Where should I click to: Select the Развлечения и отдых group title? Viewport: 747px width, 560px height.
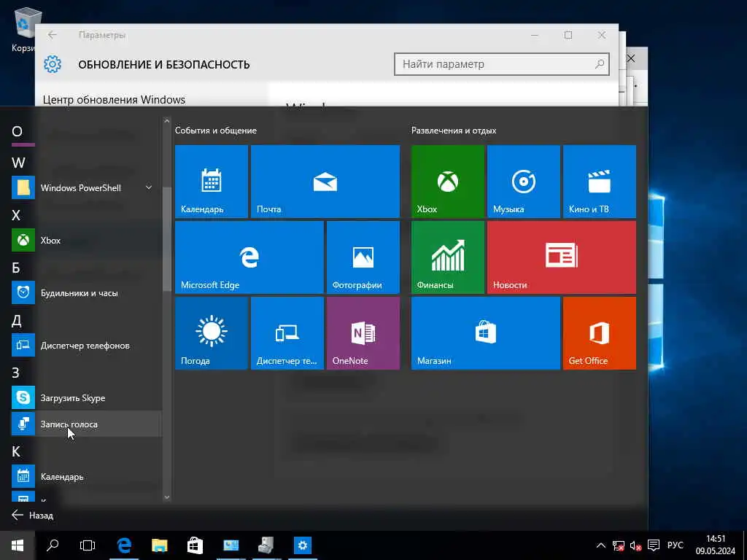tap(454, 131)
